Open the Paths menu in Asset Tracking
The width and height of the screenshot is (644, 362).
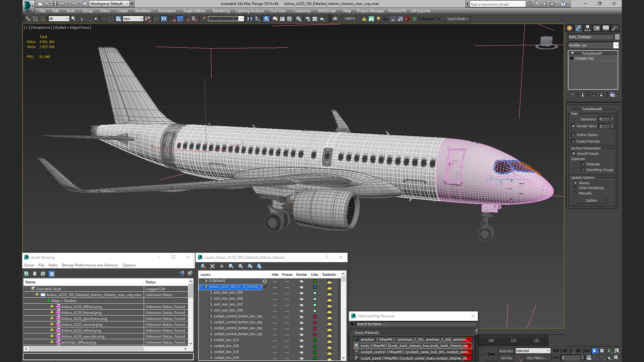click(x=53, y=265)
